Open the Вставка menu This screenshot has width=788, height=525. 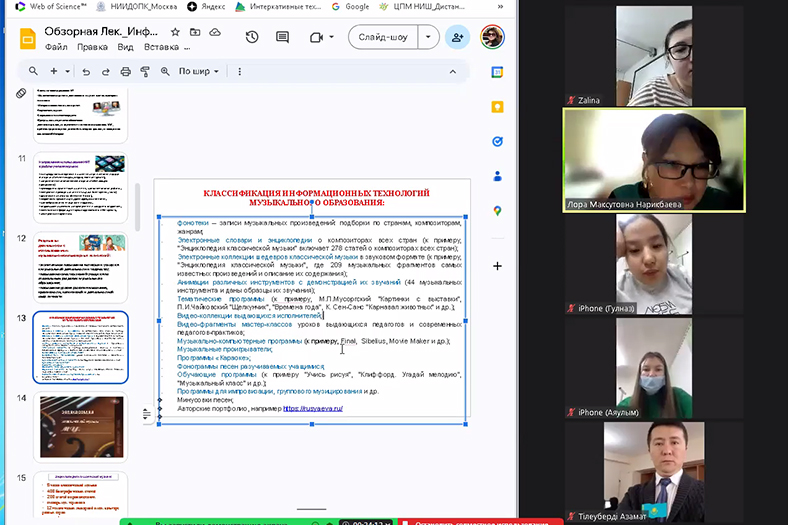161,46
